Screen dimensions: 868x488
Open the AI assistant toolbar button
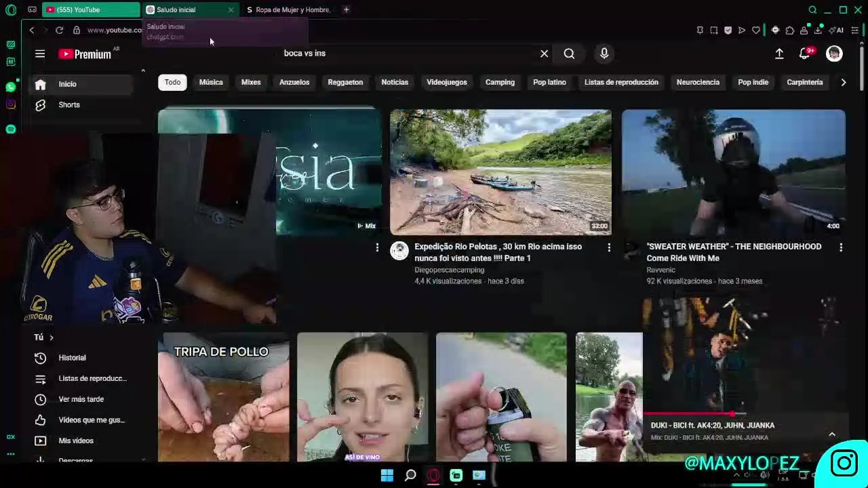click(837, 30)
